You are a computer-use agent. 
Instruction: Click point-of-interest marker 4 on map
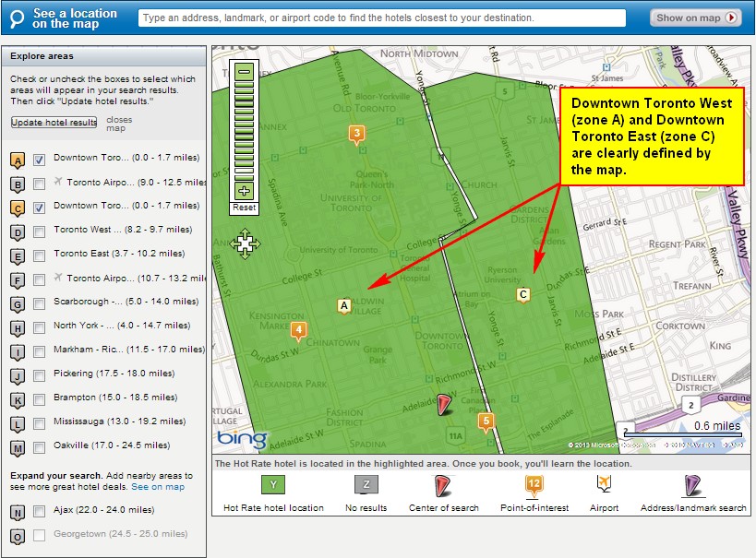(x=298, y=330)
